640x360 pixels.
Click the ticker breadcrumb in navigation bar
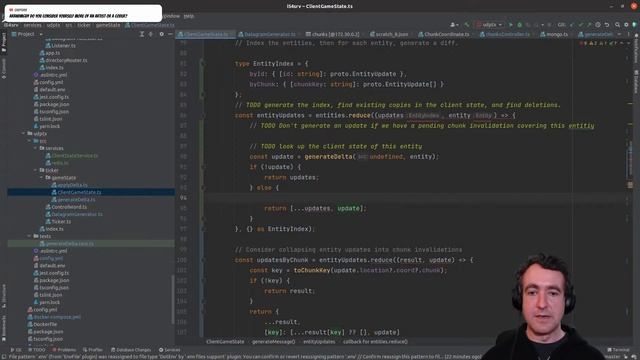tap(84, 25)
